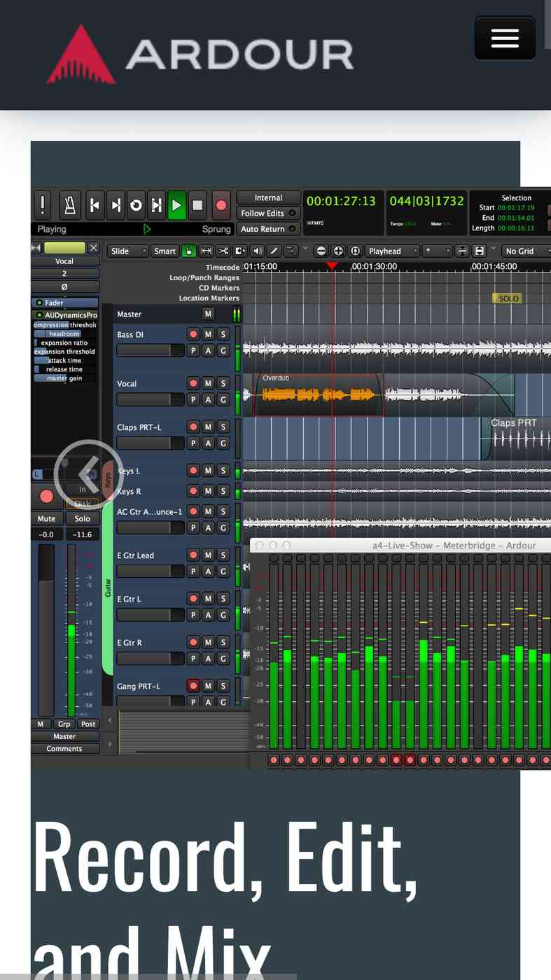The width and height of the screenshot is (551, 980).
Task: Open the Playhead zoom focus dropdown
Action: tap(392, 251)
